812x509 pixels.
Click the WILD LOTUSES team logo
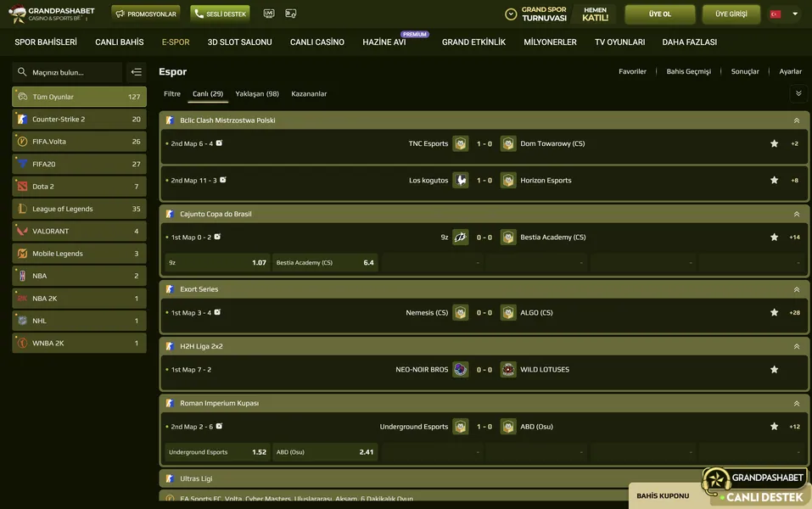click(508, 370)
